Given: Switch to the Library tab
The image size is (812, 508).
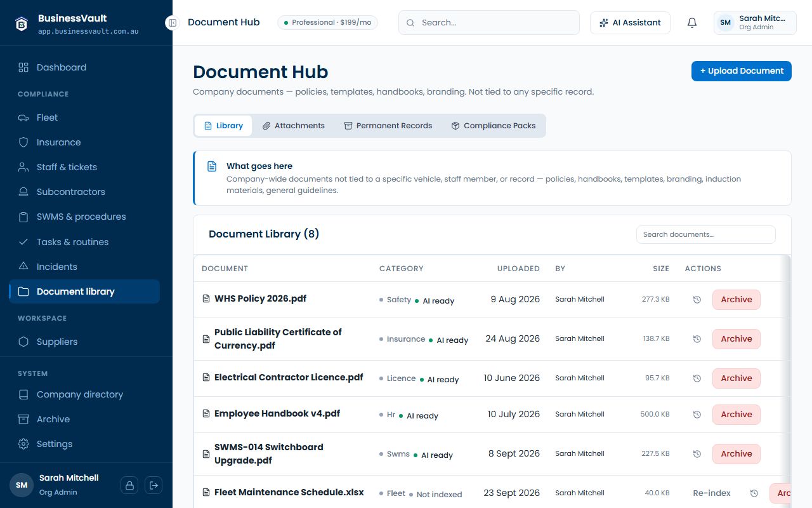Looking at the screenshot, I should pos(223,126).
